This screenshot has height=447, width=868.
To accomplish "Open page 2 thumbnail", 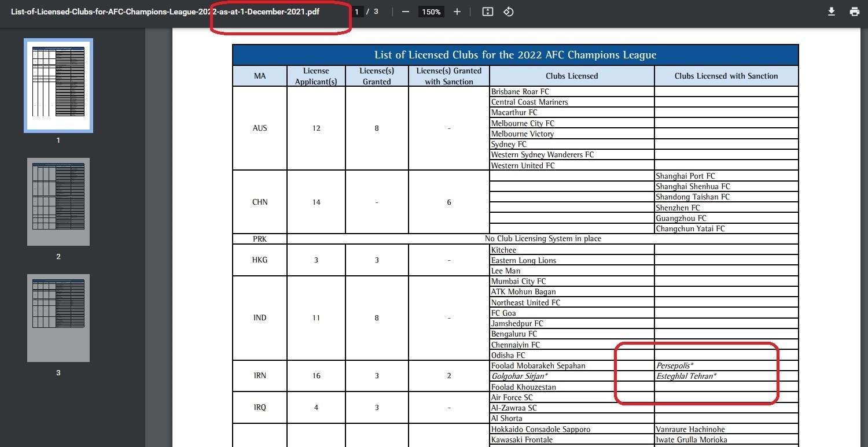I will click(x=58, y=202).
